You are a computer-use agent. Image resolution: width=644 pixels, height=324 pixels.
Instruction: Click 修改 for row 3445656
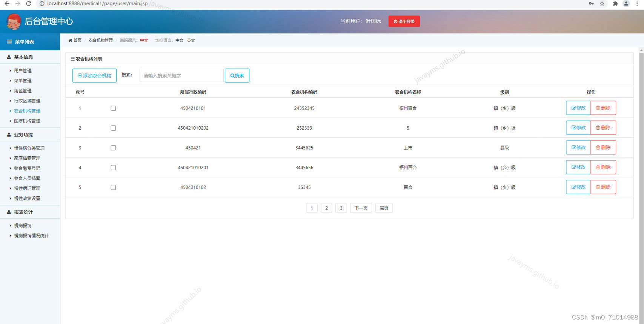pyautogui.click(x=578, y=167)
